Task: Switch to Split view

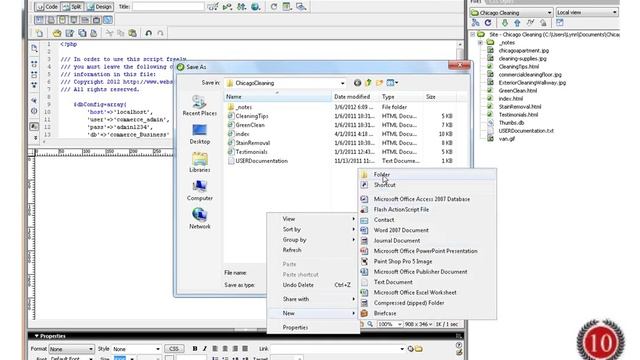Action: point(72,7)
